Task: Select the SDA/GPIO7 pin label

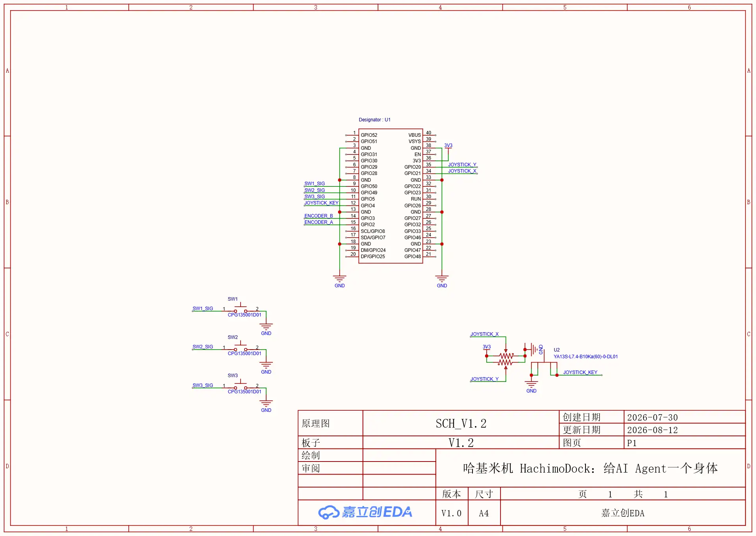Action: tap(373, 238)
